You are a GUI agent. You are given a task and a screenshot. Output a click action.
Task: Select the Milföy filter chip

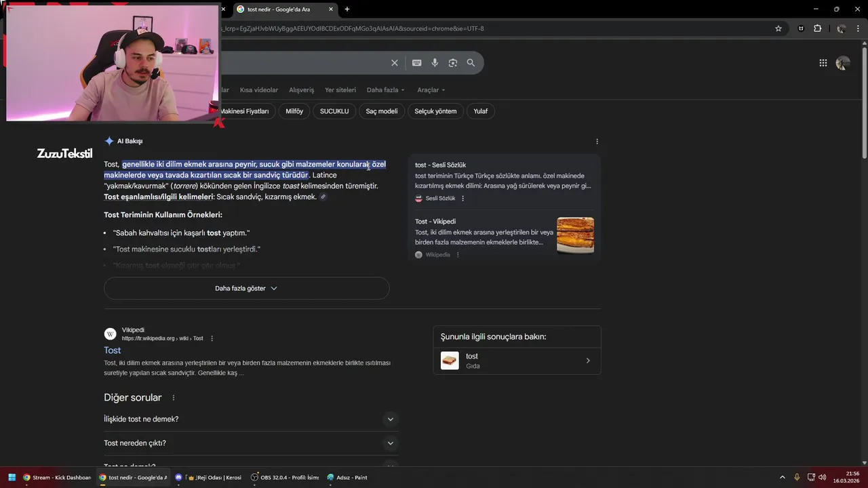pos(294,111)
